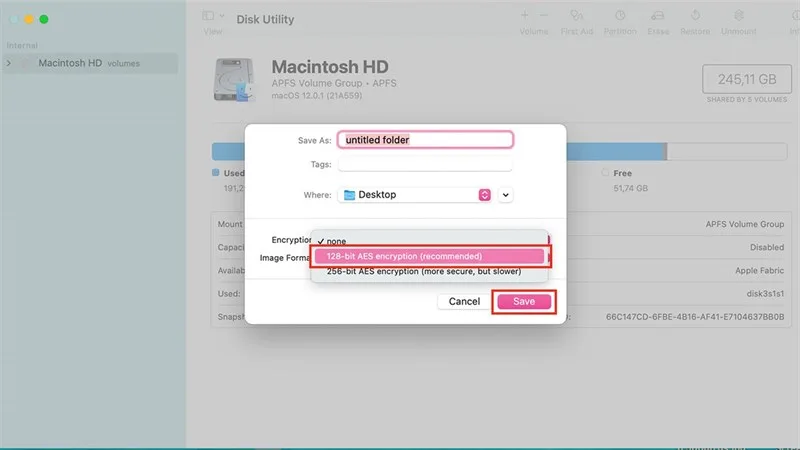Click the Disabled owners value
Image resolution: width=800 pixels, height=450 pixels.
click(767, 247)
